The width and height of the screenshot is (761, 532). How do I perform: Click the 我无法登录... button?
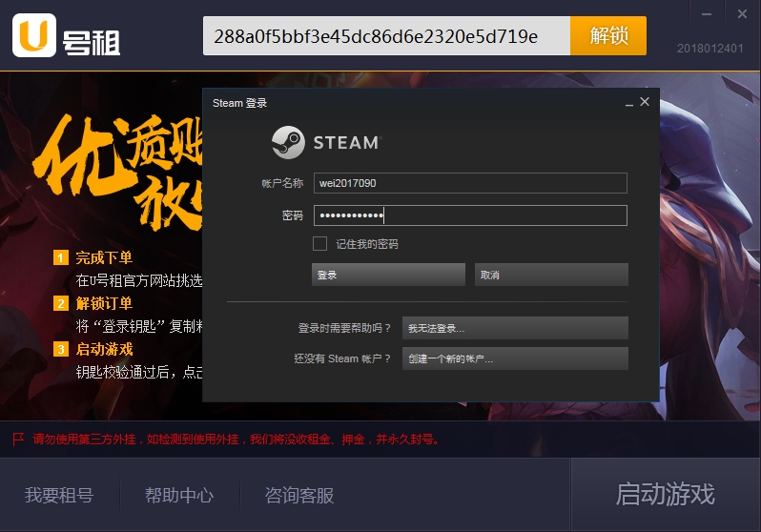[x=515, y=328]
